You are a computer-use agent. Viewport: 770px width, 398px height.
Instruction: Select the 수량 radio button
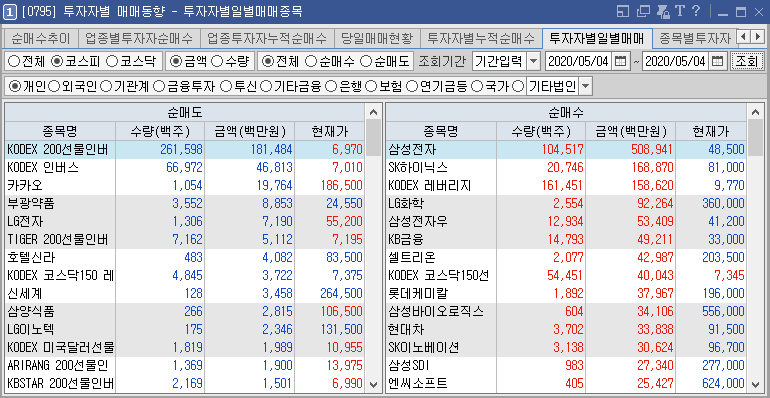pyautogui.click(x=217, y=61)
